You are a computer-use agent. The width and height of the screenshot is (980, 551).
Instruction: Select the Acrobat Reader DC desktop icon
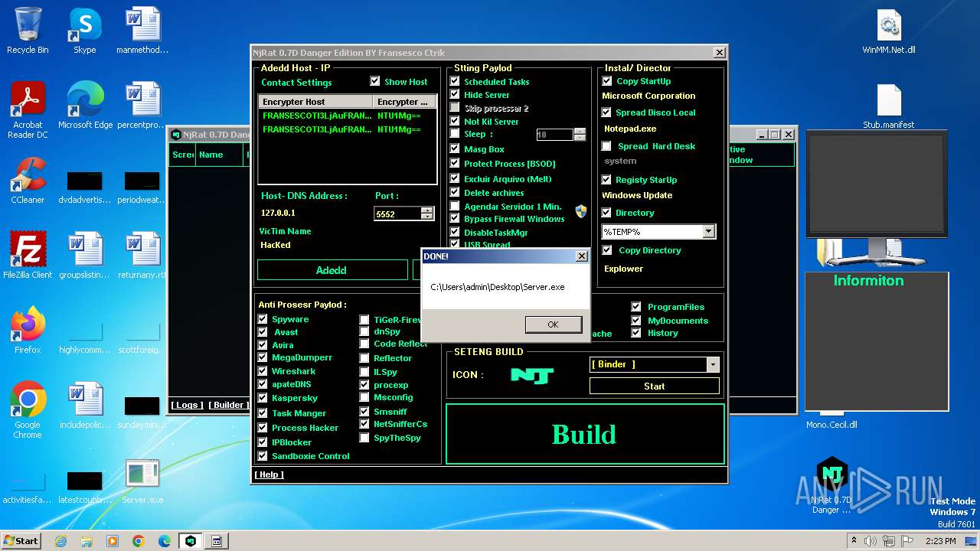[28, 110]
